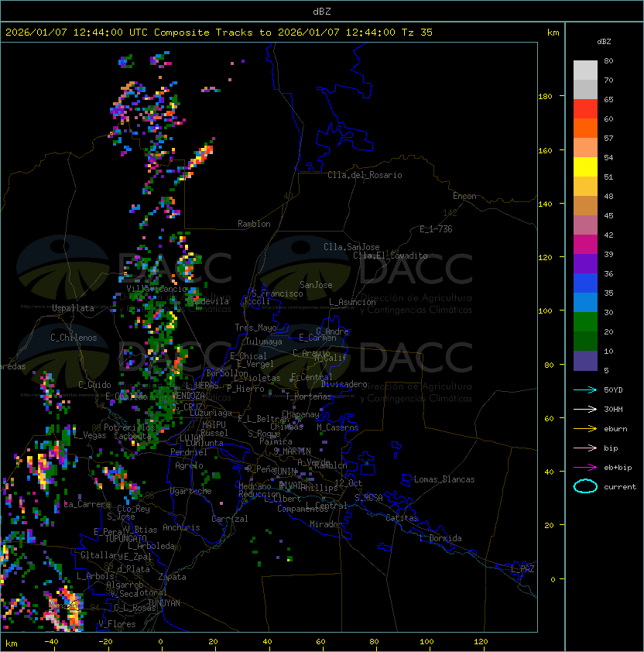This screenshot has width=644, height=652.
Task: Click the 'C_Chilenos' map label
Action: [x=74, y=338]
